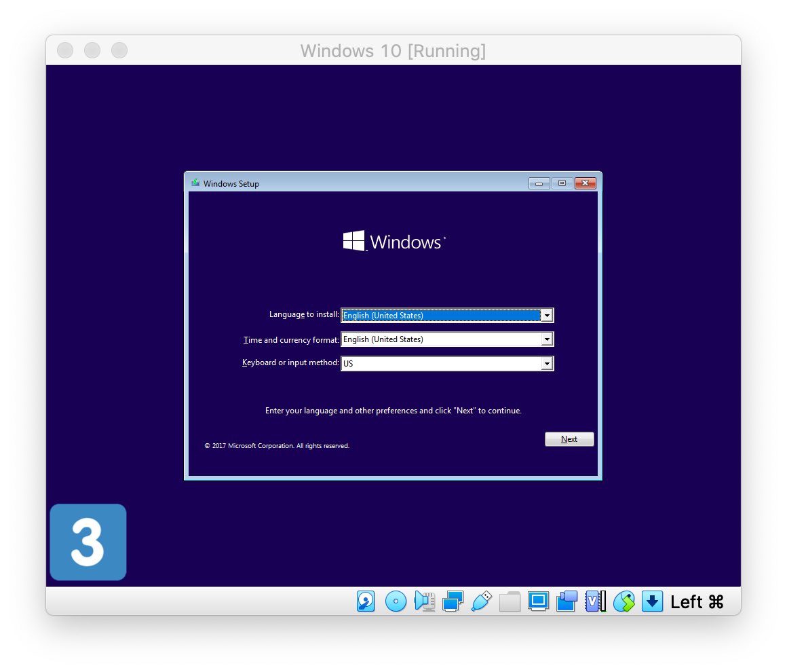Screen dimensions: 787x672
Task: Click the 'Time and currency format:' label
Action: coord(291,340)
